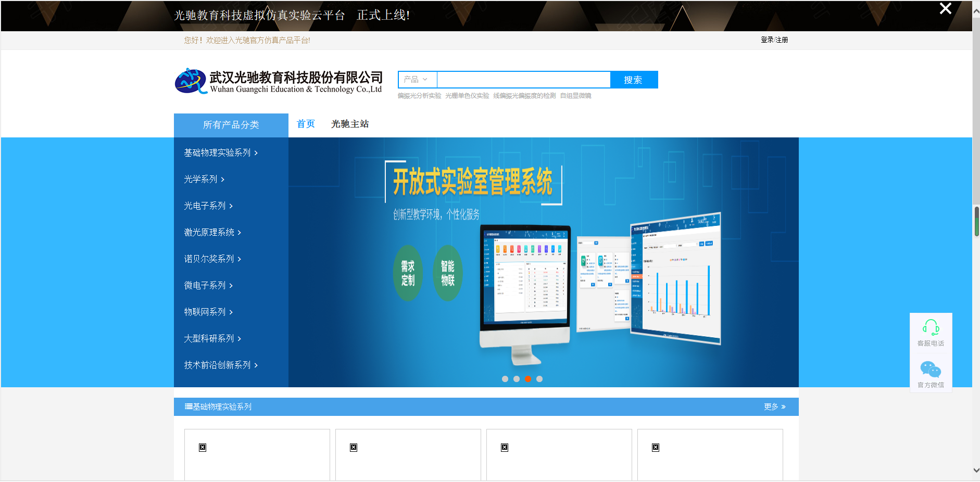Select the fourth carousel slide dot
Image resolution: width=980 pixels, height=482 pixels.
(539, 379)
